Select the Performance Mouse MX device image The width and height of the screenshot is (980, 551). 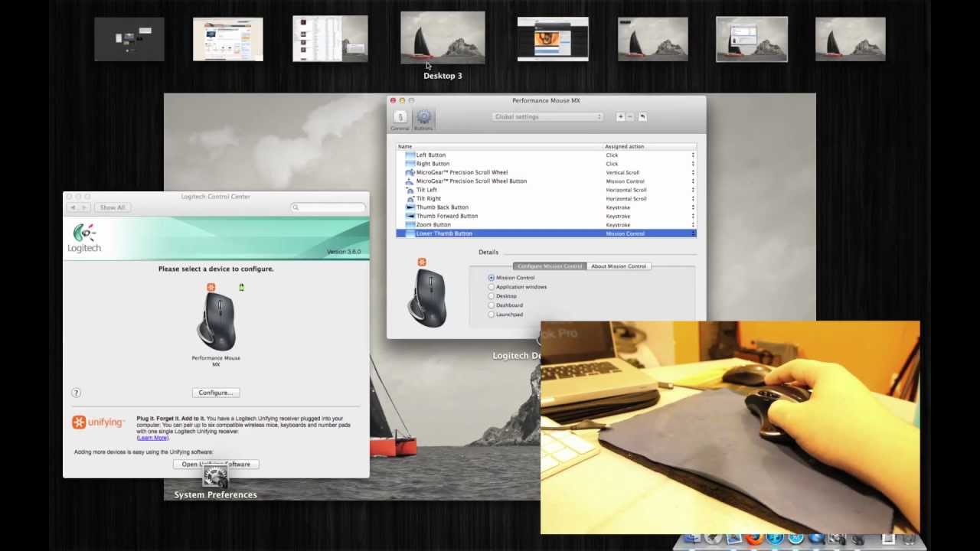pos(216,321)
